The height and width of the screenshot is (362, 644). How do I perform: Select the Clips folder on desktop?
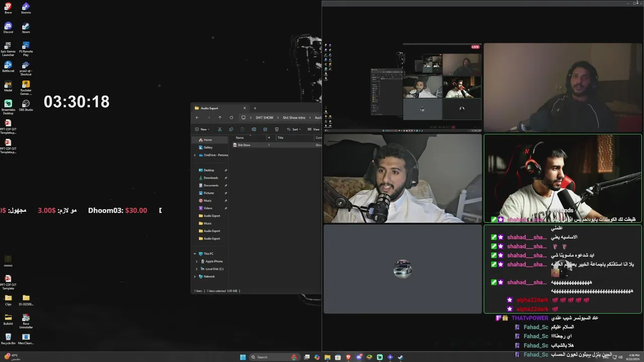[x=8, y=300]
